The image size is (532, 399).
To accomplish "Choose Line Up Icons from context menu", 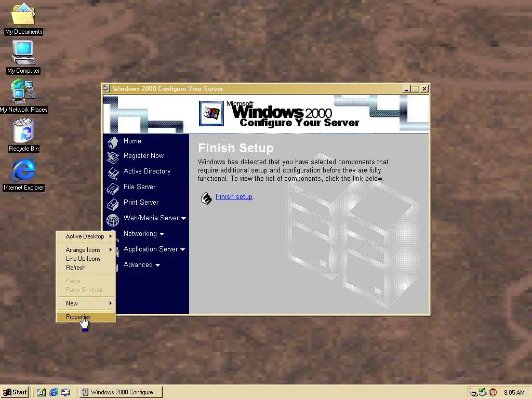I will click(86, 259).
